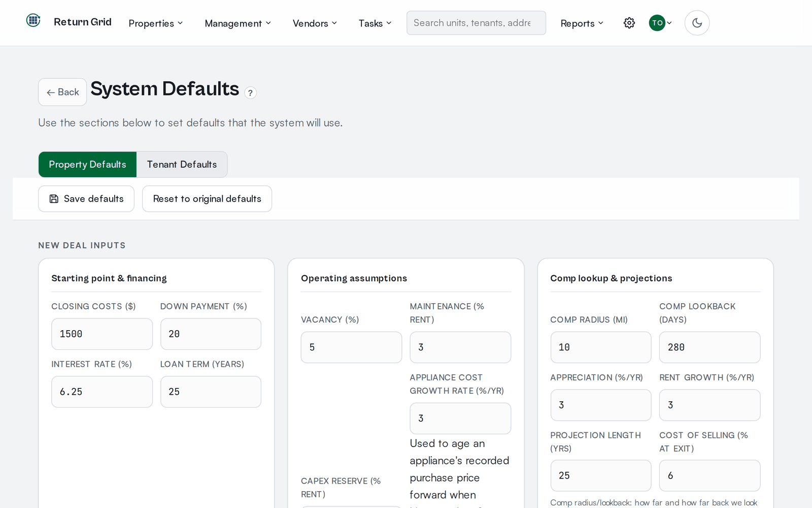Expand the Properties dropdown menu

[156, 23]
